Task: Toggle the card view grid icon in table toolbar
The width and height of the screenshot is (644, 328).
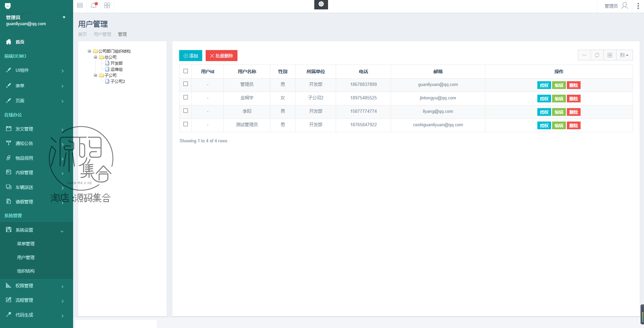Action: 610,55
